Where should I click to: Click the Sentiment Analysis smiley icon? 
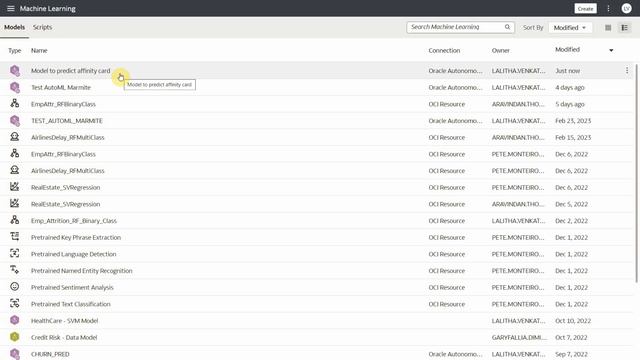tap(15, 287)
